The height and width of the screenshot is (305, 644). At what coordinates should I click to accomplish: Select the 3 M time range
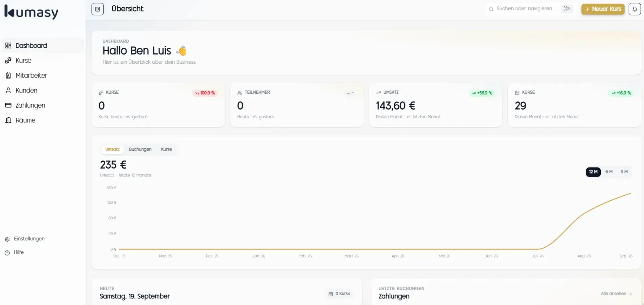click(624, 172)
